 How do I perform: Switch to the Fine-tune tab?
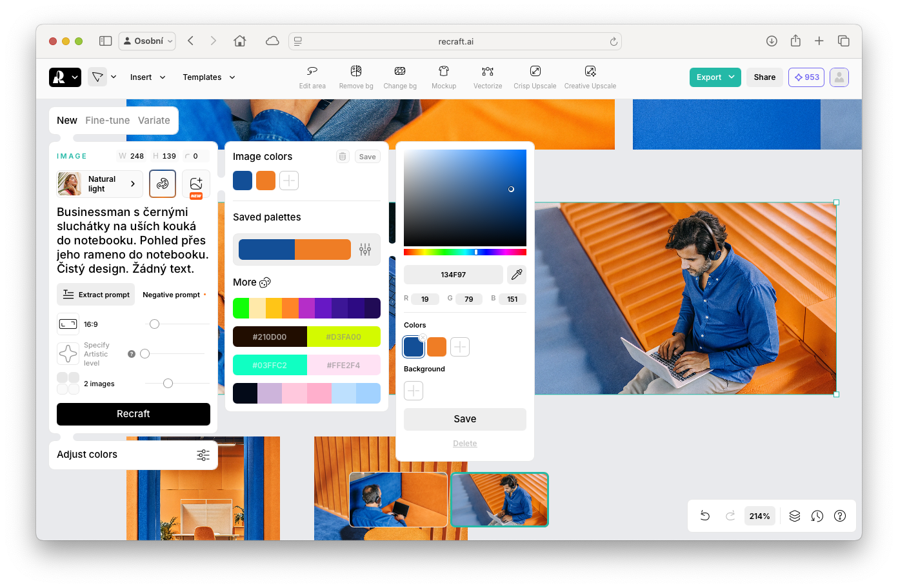[x=107, y=121]
